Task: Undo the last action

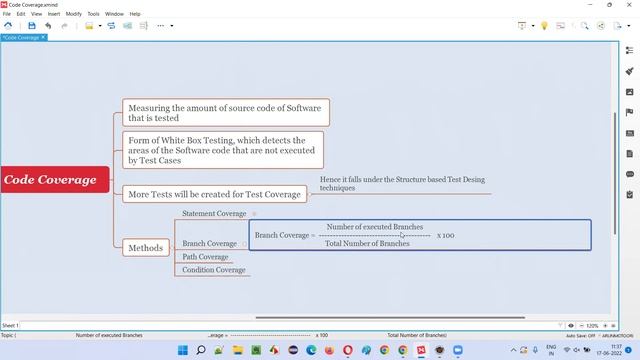Action: tap(48, 26)
